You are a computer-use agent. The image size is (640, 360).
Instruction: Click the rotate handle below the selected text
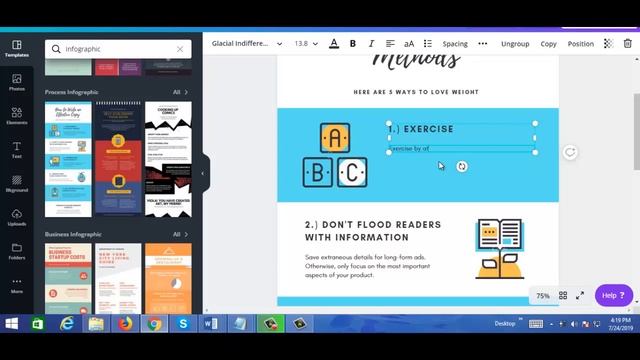click(x=462, y=167)
